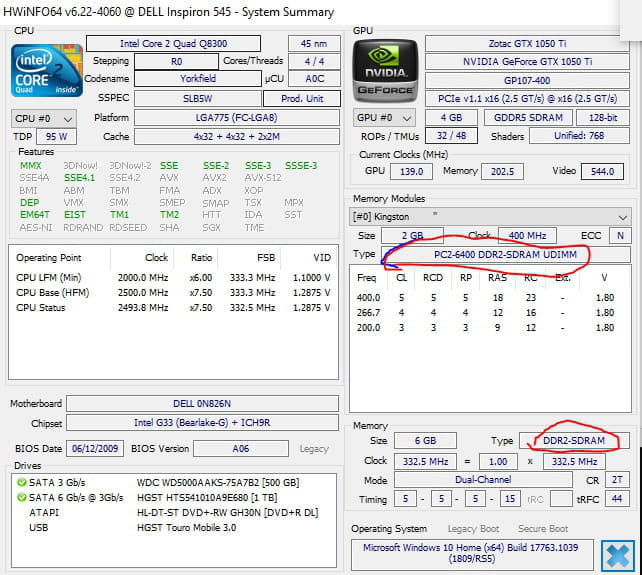Click the green status icon for SATA 3 Gb/s drive
Screen dimensions: 642x575
(21, 482)
